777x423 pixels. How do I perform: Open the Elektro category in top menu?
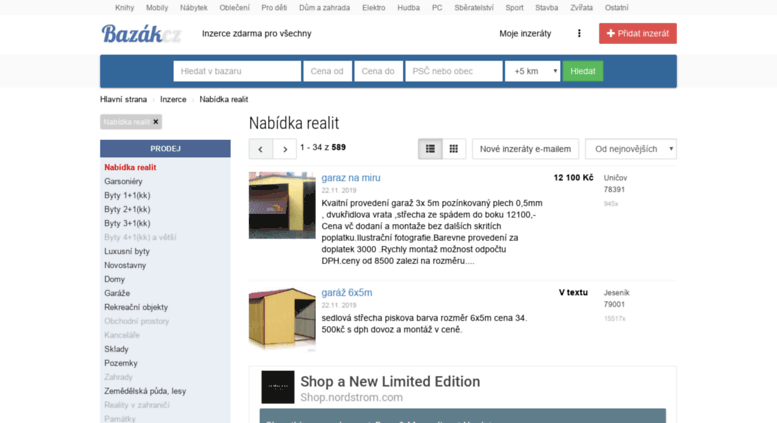[374, 8]
